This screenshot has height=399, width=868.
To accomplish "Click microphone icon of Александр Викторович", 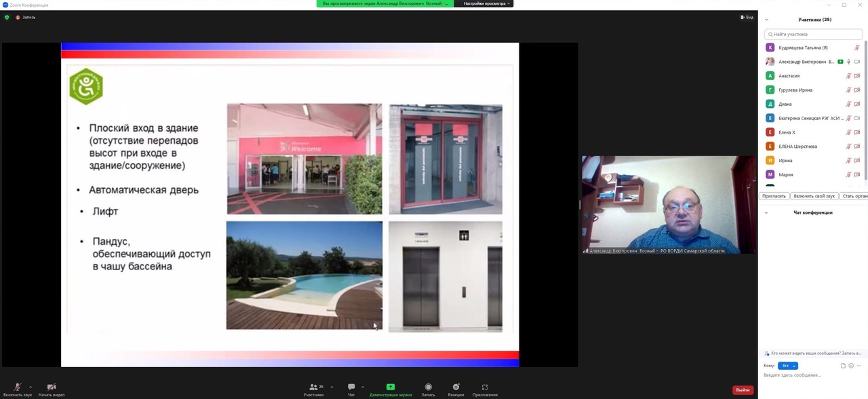I will (x=848, y=62).
